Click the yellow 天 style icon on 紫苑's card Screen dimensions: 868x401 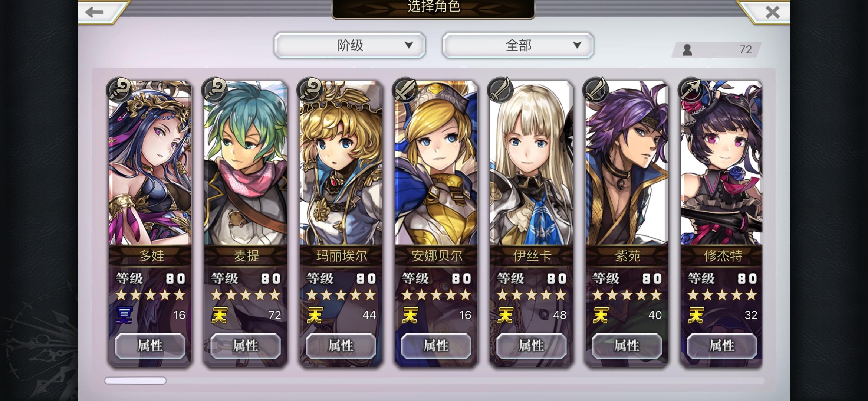pos(601,315)
